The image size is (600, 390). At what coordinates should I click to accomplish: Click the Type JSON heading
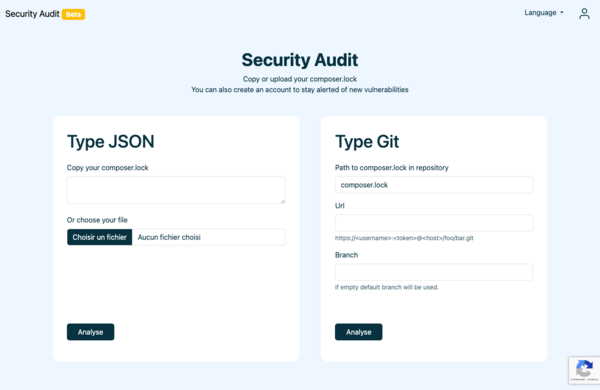[111, 142]
